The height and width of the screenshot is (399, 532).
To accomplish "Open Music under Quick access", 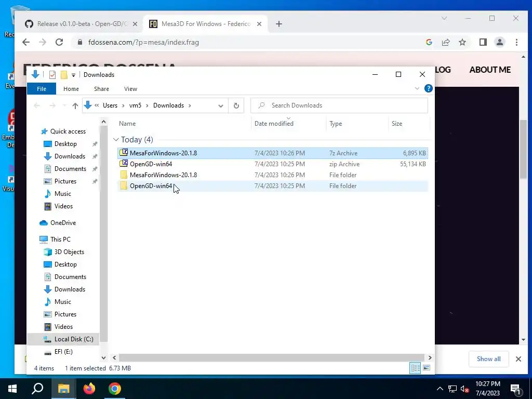I will pyautogui.click(x=62, y=194).
